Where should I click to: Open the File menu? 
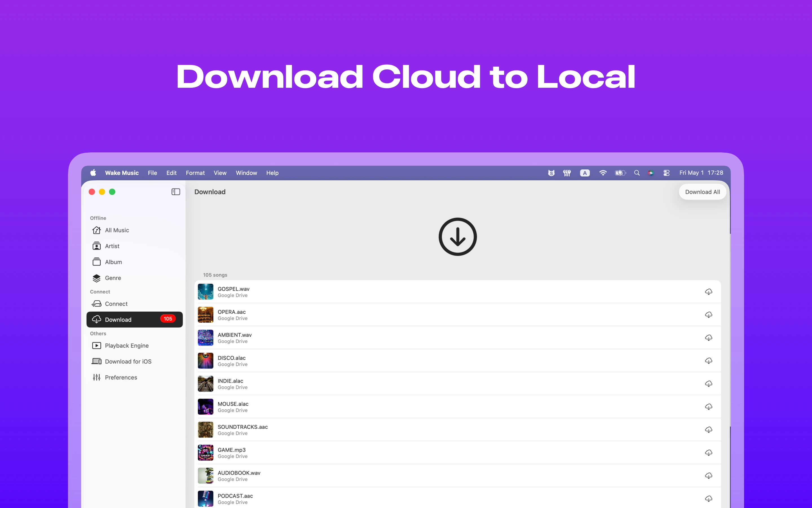pos(152,173)
